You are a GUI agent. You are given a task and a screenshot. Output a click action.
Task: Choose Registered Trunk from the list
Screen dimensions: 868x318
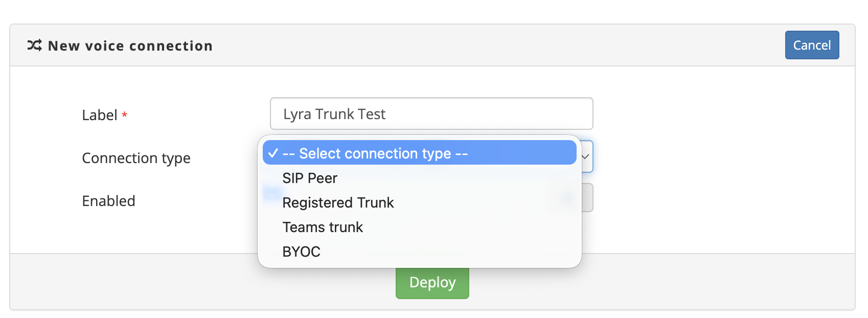point(338,202)
